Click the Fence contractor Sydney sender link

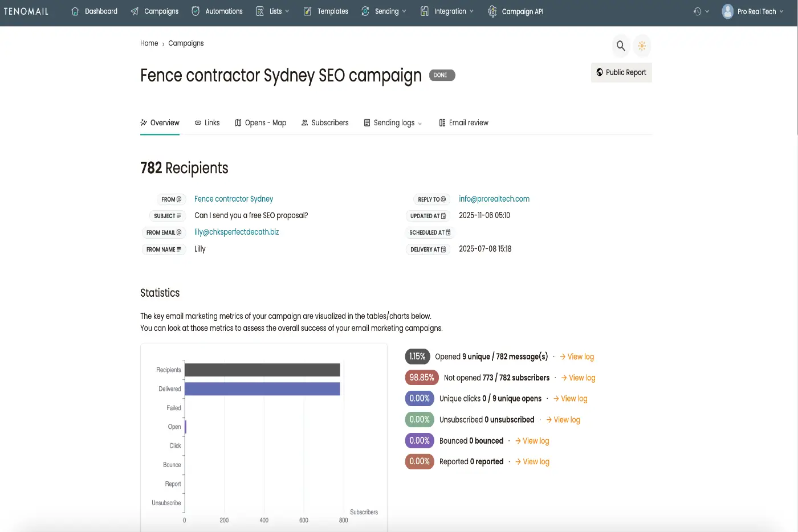pyautogui.click(x=234, y=199)
